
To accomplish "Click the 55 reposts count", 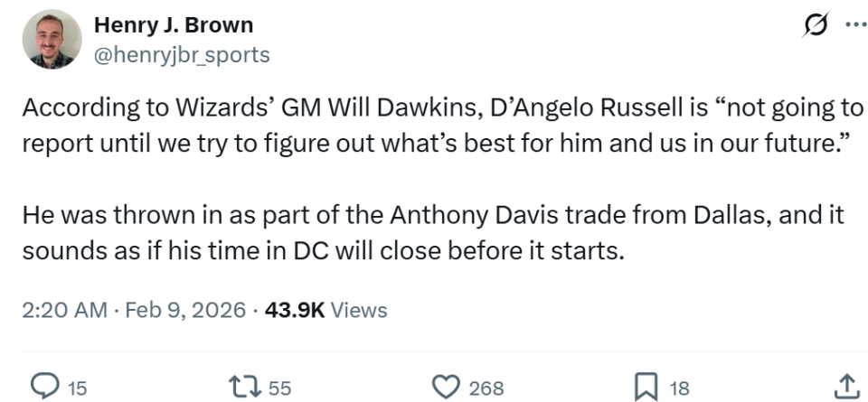I will click(279, 388).
